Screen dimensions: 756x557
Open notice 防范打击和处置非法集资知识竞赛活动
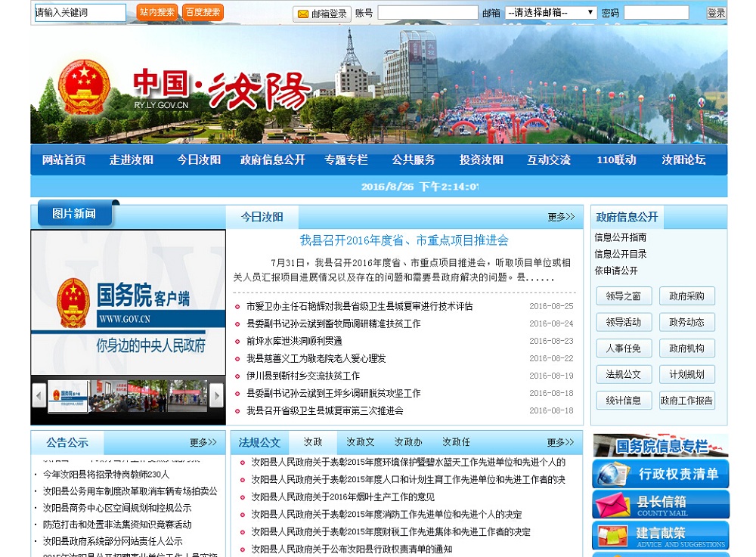click(117, 525)
